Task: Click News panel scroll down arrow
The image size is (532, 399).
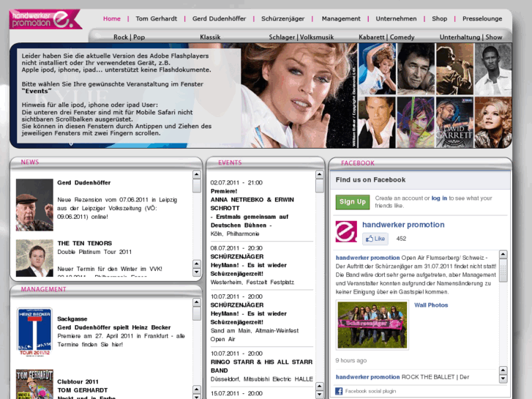Action: coord(196,272)
